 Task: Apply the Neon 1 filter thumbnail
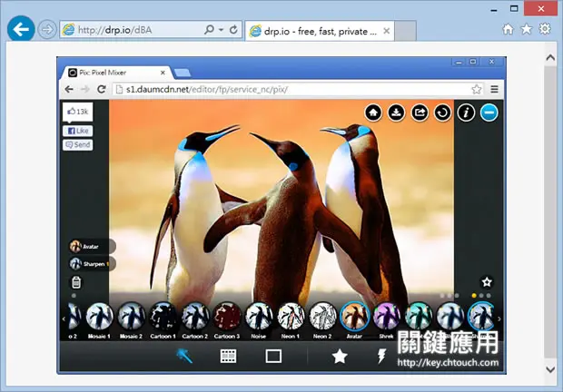pyautogui.click(x=291, y=317)
